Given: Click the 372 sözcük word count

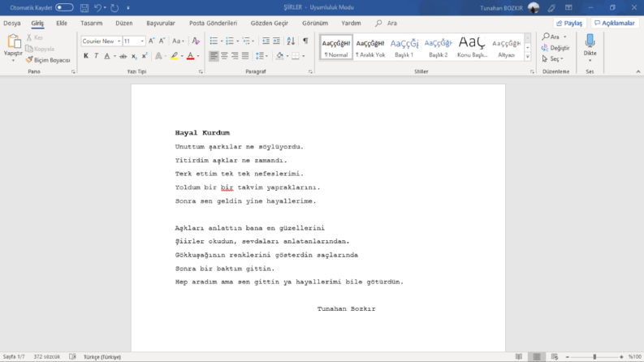Looking at the screenshot, I should (47, 356).
